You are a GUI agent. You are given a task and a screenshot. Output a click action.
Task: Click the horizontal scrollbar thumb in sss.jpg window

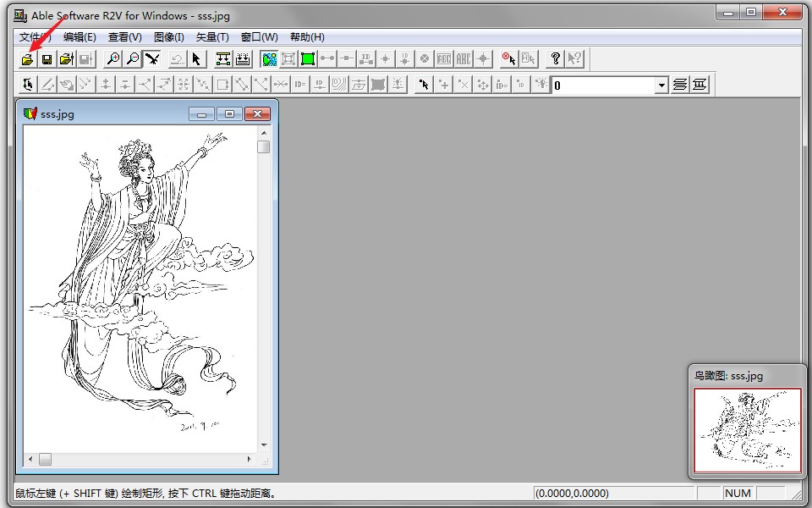[45, 459]
